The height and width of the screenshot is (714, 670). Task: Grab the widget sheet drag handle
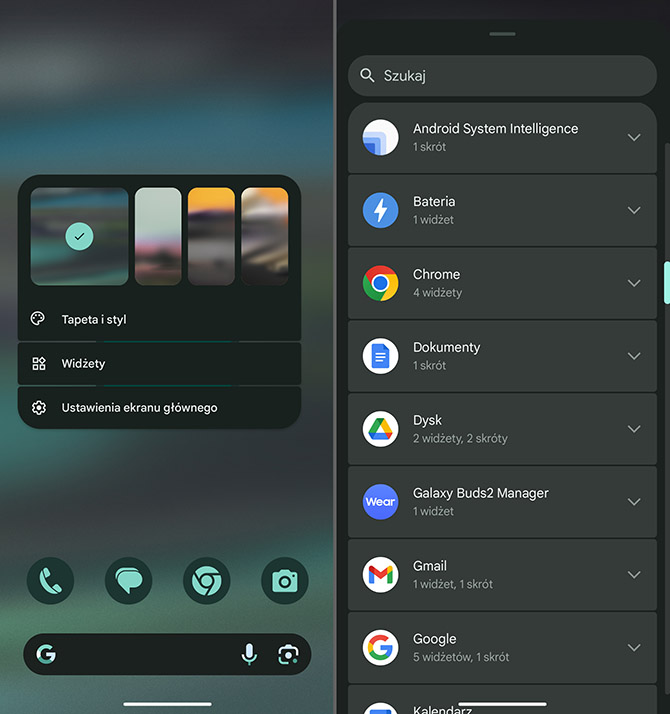(x=502, y=34)
